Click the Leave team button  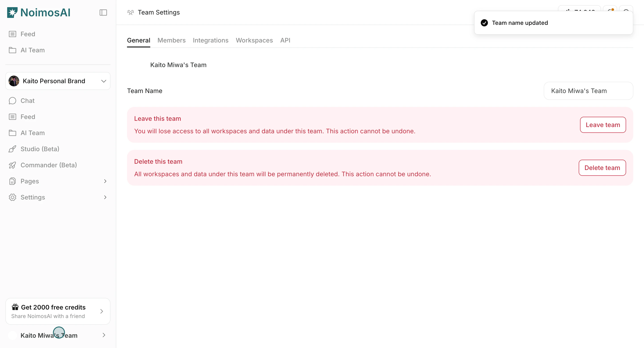click(x=603, y=125)
